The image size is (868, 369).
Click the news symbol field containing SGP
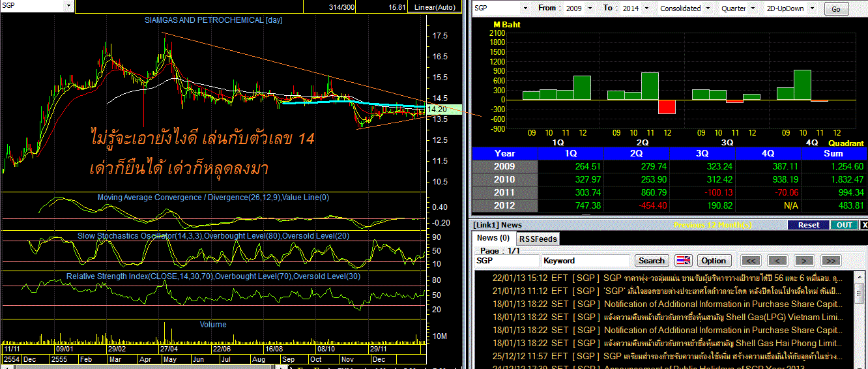pyautogui.click(x=506, y=260)
